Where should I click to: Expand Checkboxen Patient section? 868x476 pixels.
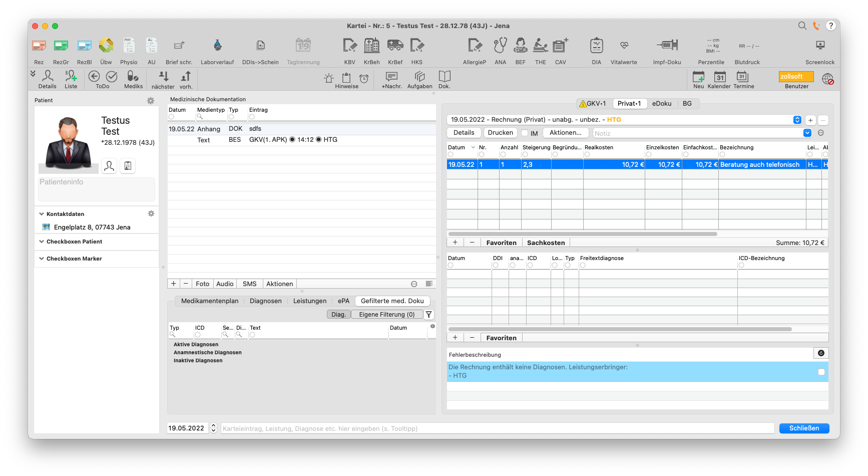click(42, 242)
